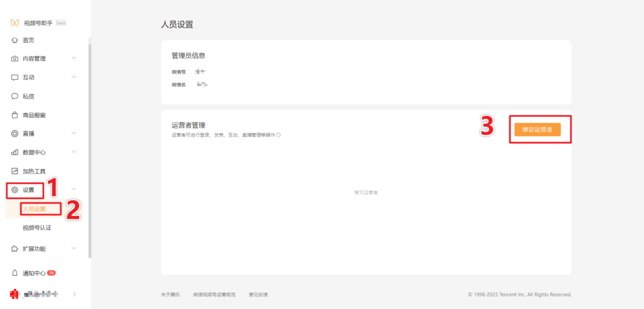The height and width of the screenshot is (309, 644).
Task: Click the 直播 live broadcast icon
Action: [14, 134]
